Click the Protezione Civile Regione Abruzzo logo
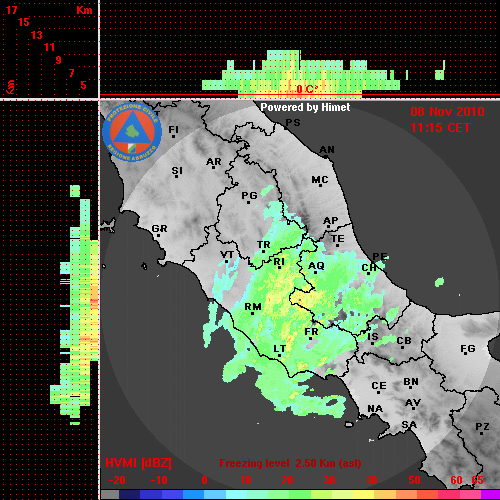 132,132
